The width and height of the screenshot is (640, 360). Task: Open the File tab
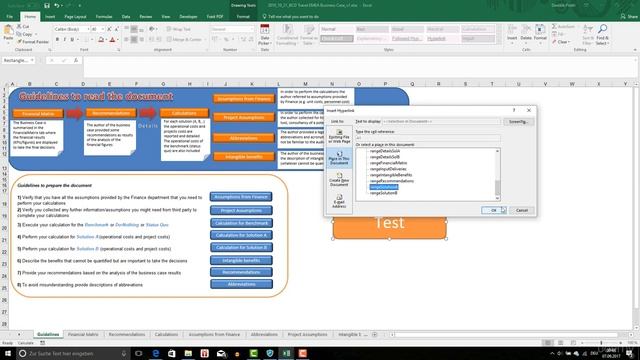pyautogui.click(x=9, y=17)
